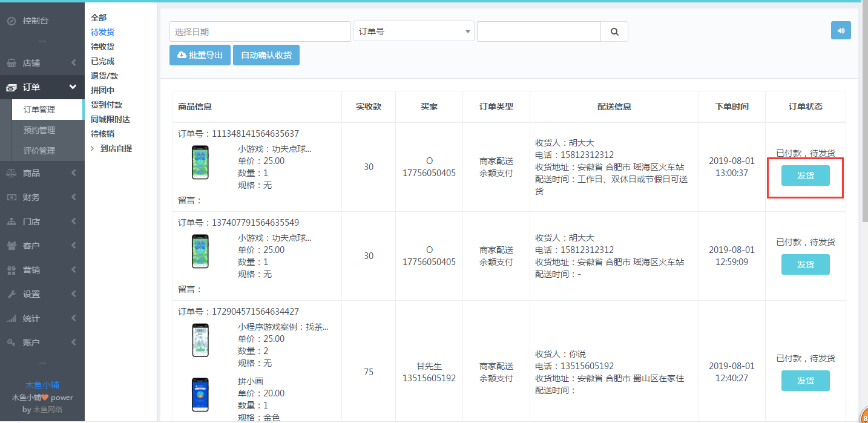Viewport: 868px width, 423px height.
Task: Expand the 营销 menu chevron
Action: pos(73,270)
